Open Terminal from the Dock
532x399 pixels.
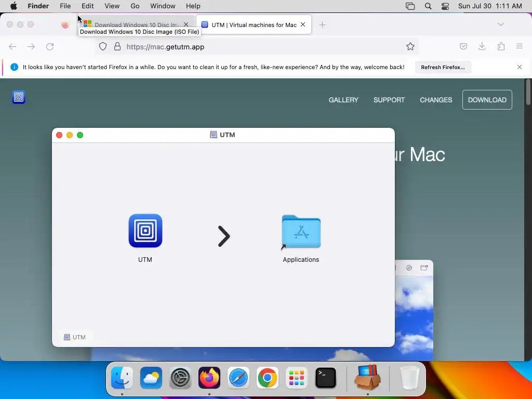coord(326,378)
